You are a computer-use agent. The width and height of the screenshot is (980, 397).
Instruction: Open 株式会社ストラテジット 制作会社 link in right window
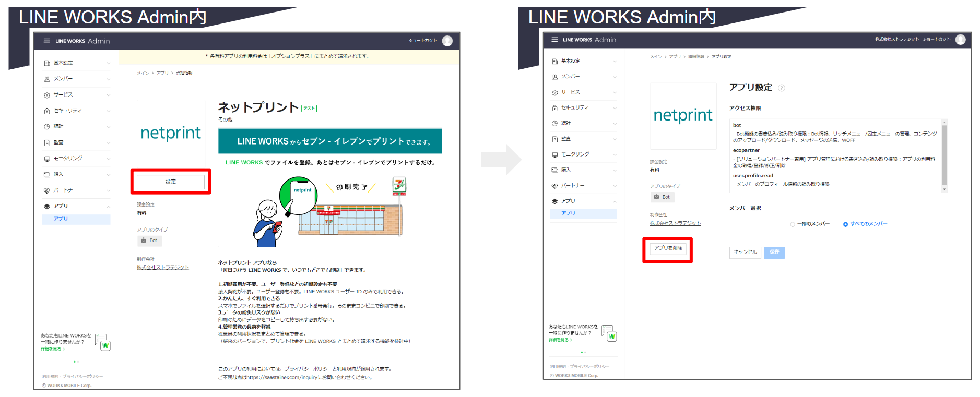675,223
